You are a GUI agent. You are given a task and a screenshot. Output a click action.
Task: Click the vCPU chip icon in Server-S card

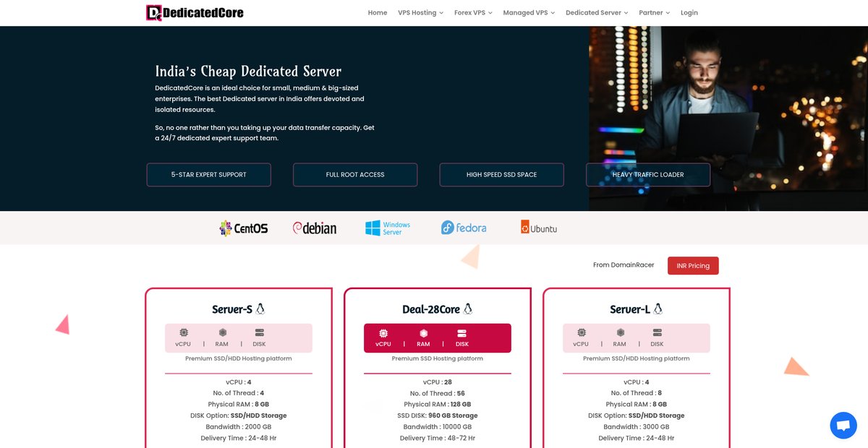pos(184,332)
